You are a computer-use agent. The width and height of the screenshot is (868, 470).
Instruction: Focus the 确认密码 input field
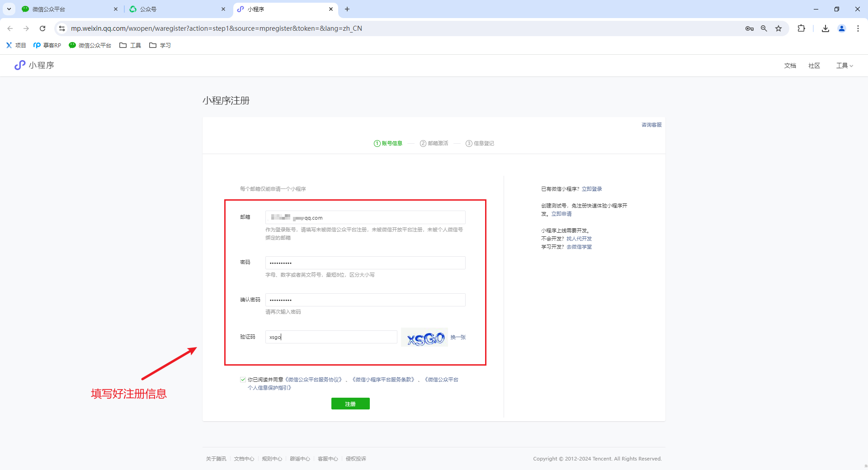365,300
